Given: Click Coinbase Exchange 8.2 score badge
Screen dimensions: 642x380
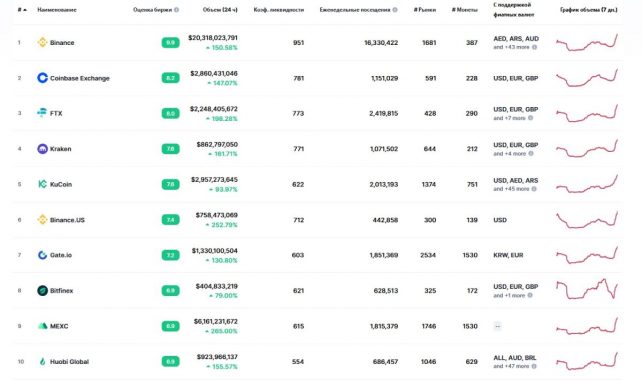Looking at the screenshot, I should [x=170, y=78].
